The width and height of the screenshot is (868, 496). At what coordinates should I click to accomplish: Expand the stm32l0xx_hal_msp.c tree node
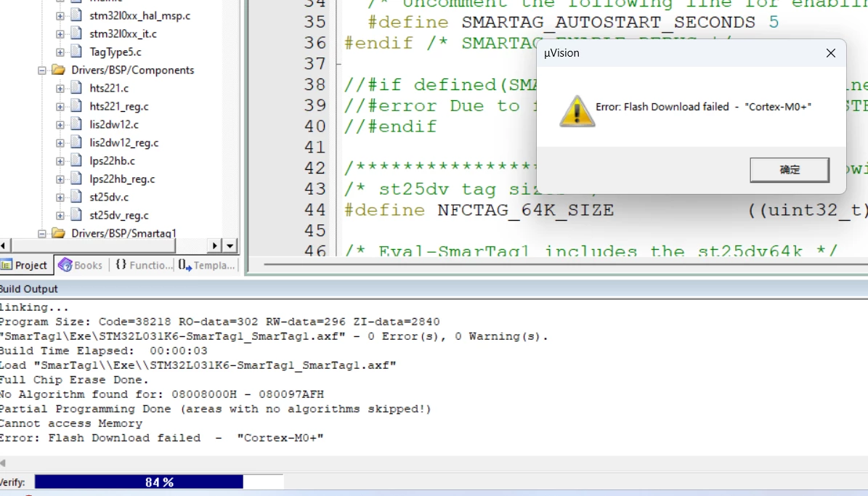pyautogui.click(x=60, y=16)
